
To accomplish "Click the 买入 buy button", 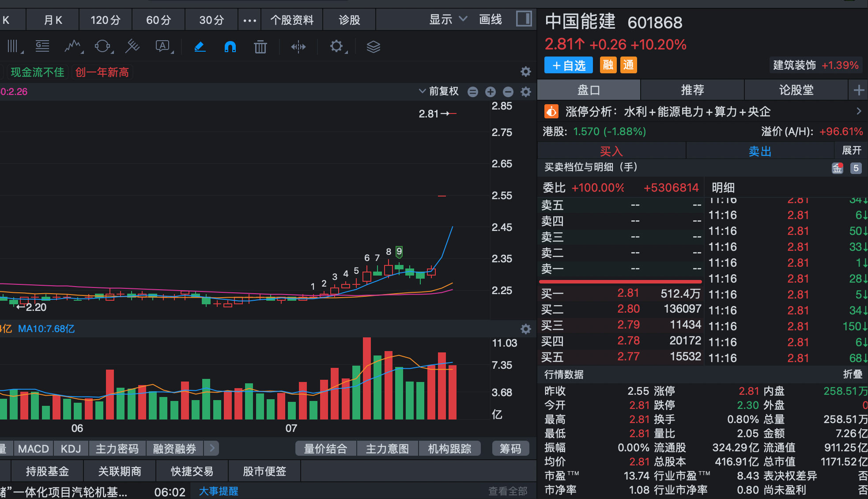I will pos(611,151).
